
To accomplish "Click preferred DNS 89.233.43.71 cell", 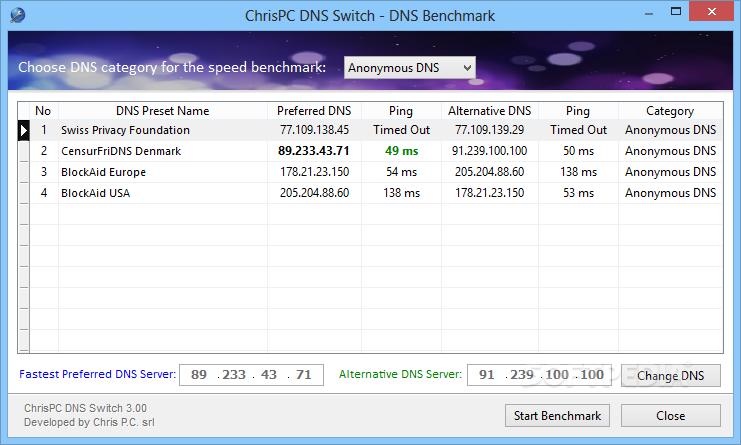I will (x=314, y=151).
